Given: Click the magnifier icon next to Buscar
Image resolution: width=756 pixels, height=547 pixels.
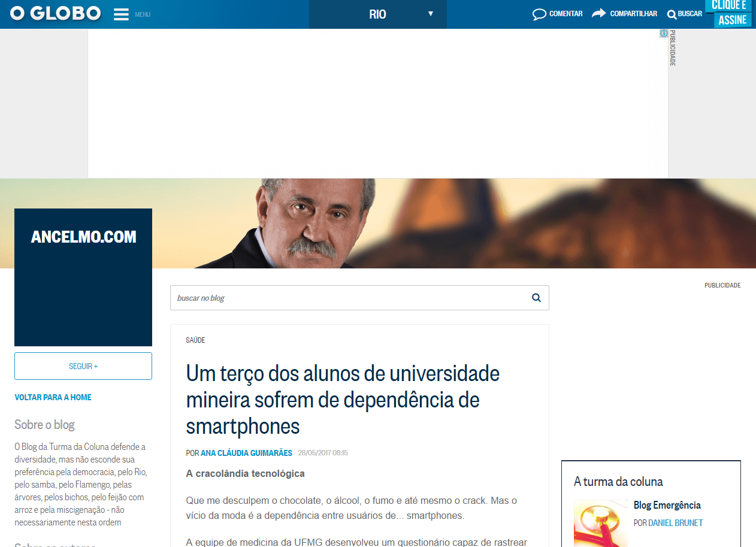Looking at the screenshot, I should click(x=672, y=14).
